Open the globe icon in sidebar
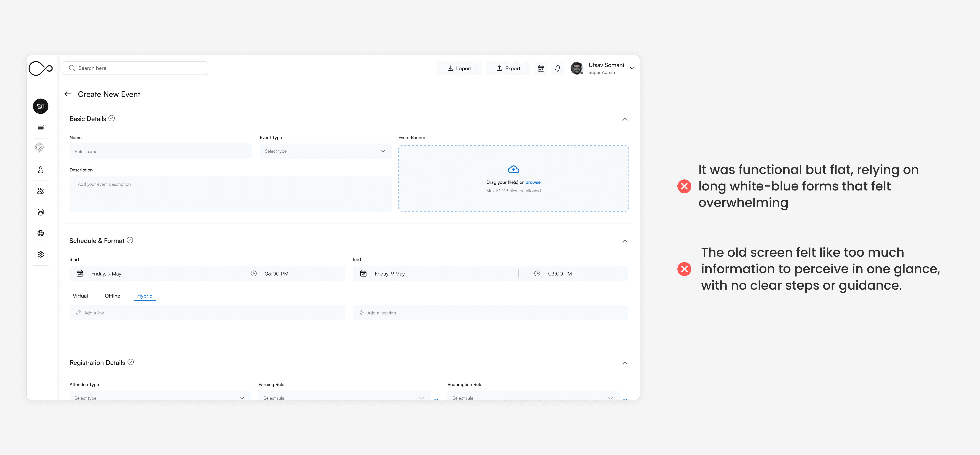The height and width of the screenshot is (455, 980). [41, 233]
